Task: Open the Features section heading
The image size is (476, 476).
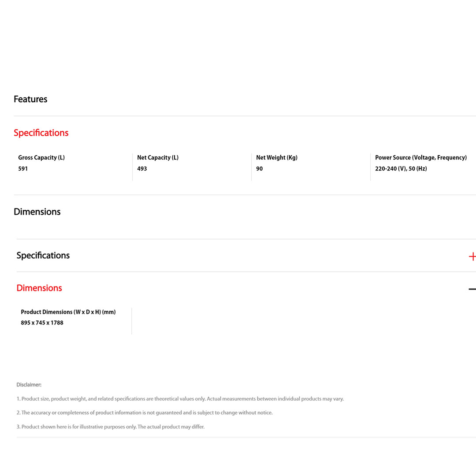Action: click(30, 99)
